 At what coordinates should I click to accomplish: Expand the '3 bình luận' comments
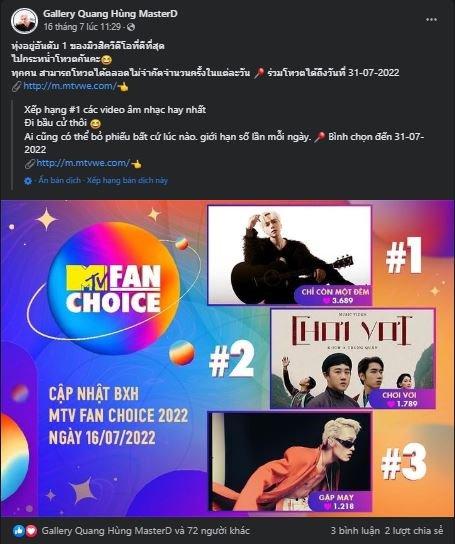[355, 530]
